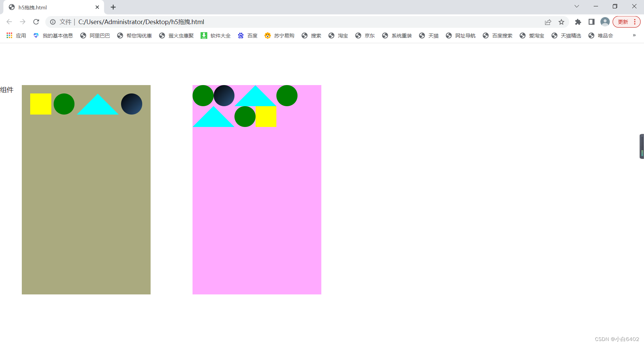Viewport: 644px width, 345px height.
Task: Open the user profile avatar
Action: coord(605,22)
